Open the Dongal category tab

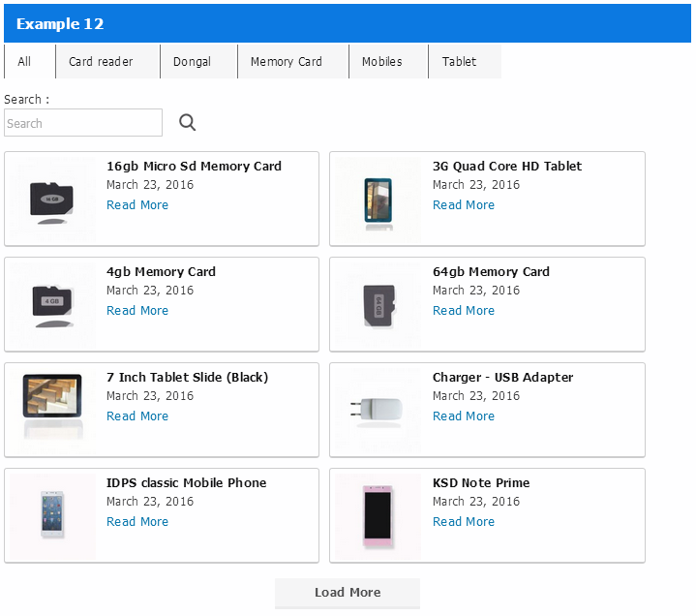pyautogui.click(x=192, y=61)
